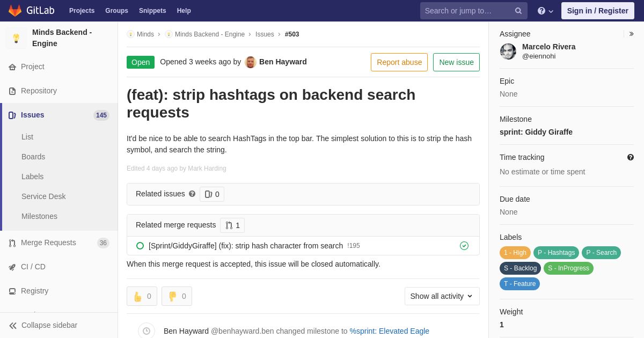This screenshot has width=644, height=338.
Task: Open the strip hash character merge request link
Action: [246, 246]
